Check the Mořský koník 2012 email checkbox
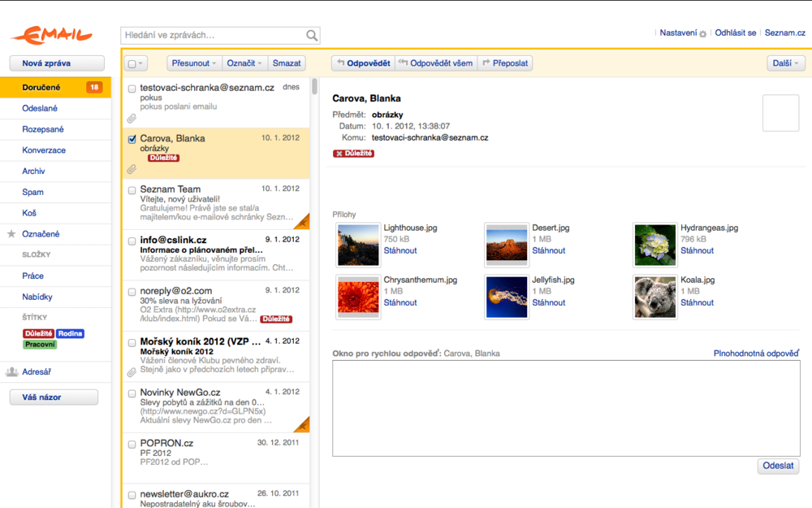The width and height of the screenshot is (812, 508). (132, 343)
